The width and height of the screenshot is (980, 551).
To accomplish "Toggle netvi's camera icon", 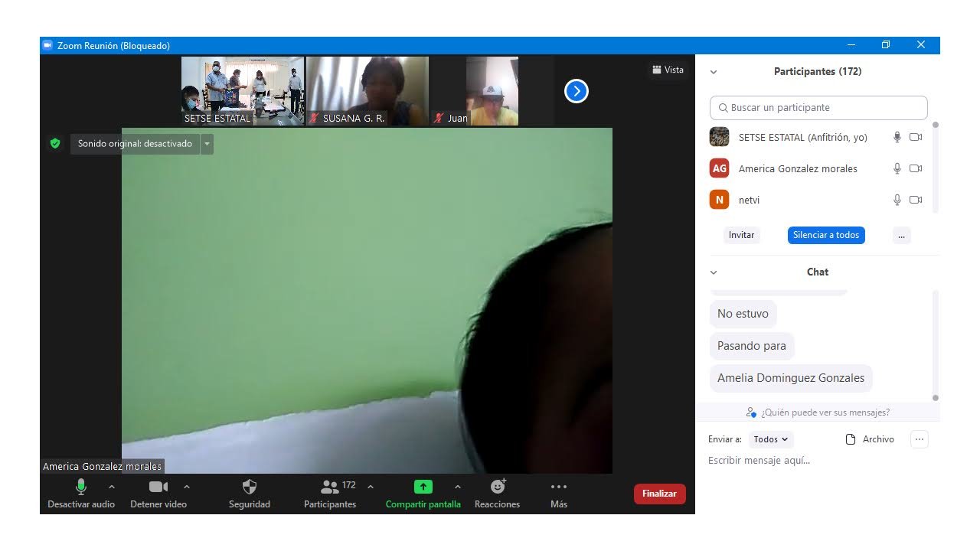I will click(916, 200).
